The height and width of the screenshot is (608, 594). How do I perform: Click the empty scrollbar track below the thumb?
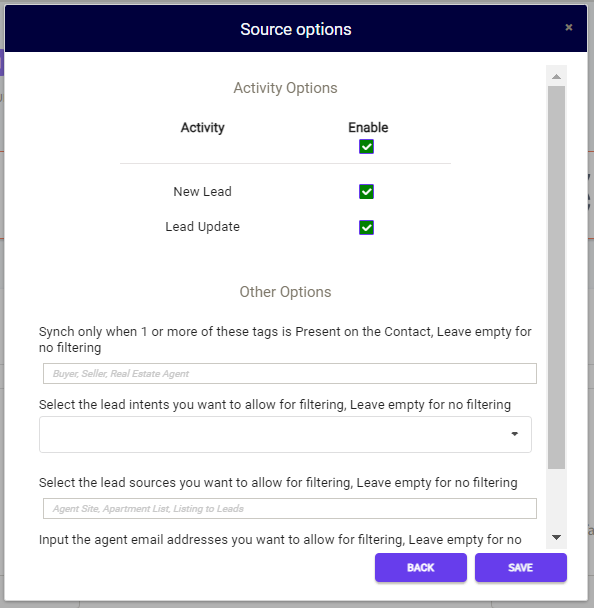(556, 498)
